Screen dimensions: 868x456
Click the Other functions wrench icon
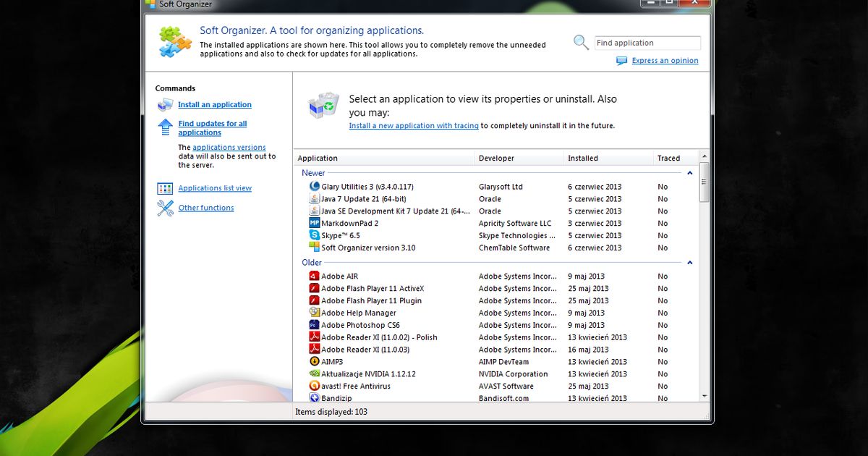pos(164,208)
